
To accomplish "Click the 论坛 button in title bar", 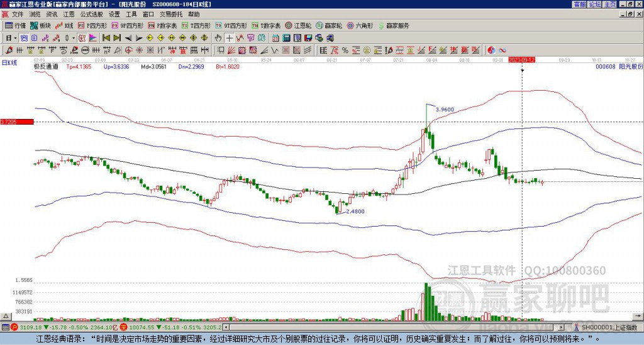I will coord(594,4).
